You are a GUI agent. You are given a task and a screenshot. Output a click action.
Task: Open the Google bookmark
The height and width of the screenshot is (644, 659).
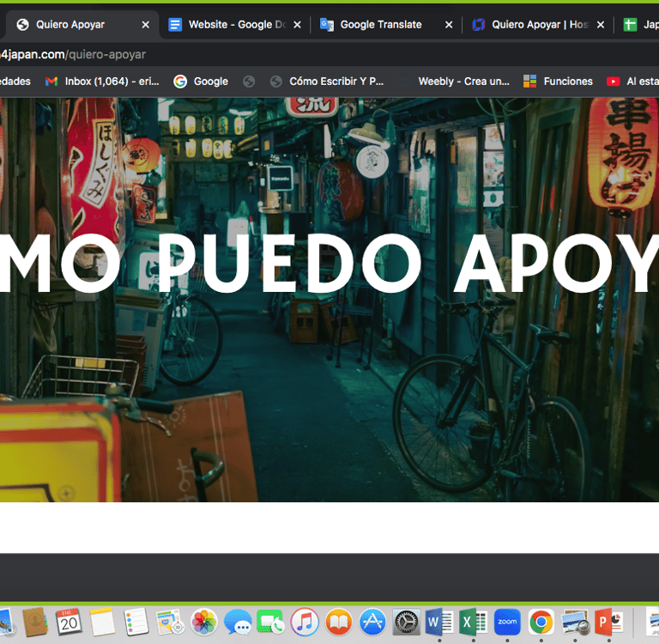tap(201, 82)
